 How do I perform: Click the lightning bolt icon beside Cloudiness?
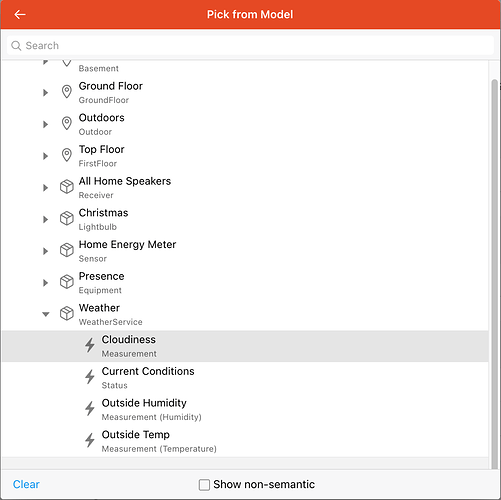click(x=90, y=345)
